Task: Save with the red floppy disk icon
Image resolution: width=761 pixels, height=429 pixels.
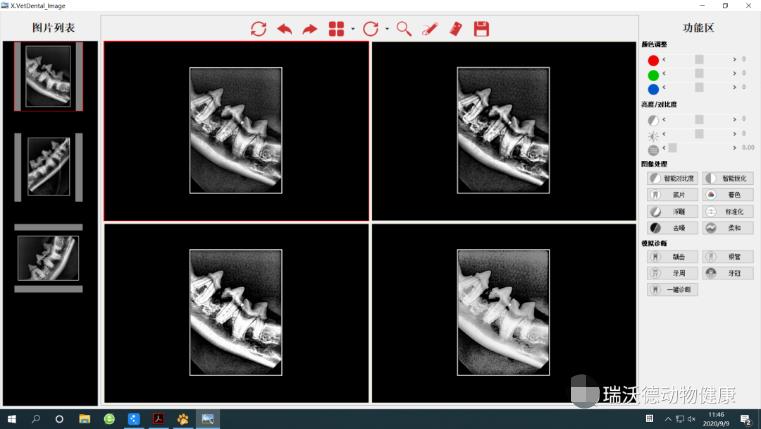Action: (x=481, y=29)
